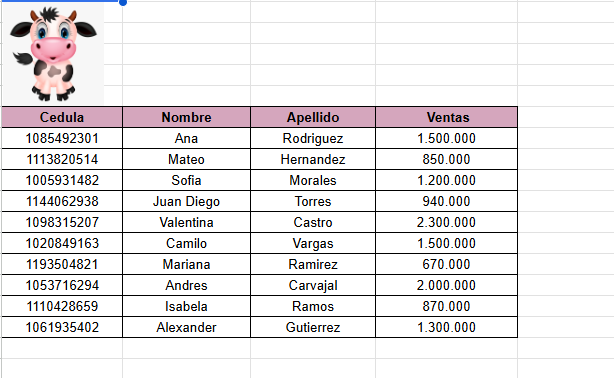Viewport: 614px width, 378px height.
Task: Select the Ventas header cell
Action: [x=446, y=117]
